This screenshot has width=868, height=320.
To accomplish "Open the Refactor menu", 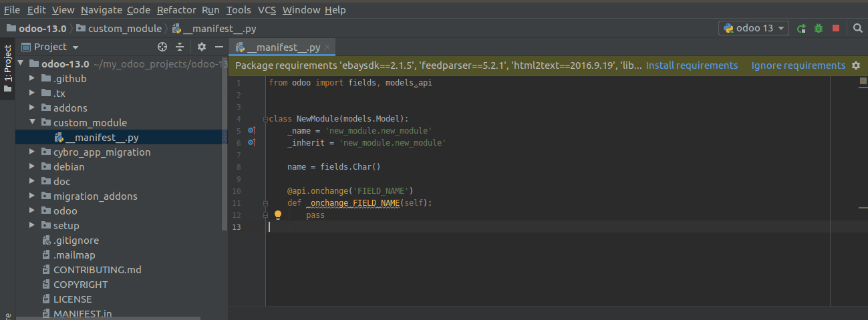I will point(176,10).
